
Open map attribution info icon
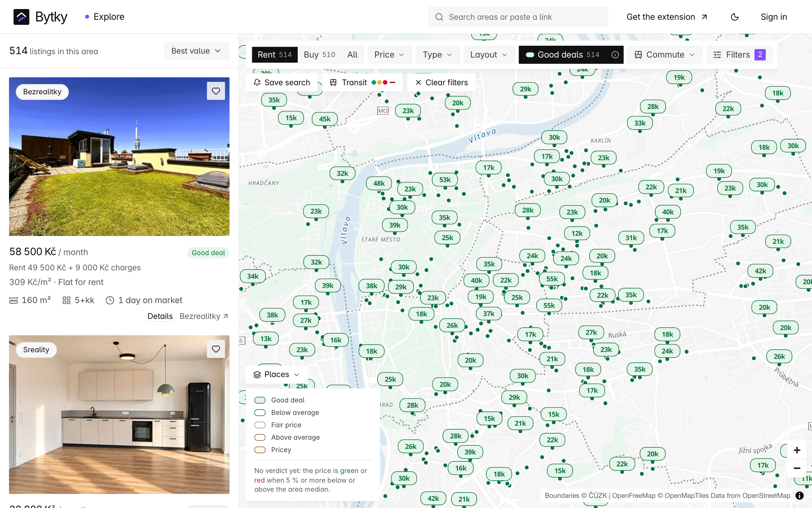coord(800,496)
